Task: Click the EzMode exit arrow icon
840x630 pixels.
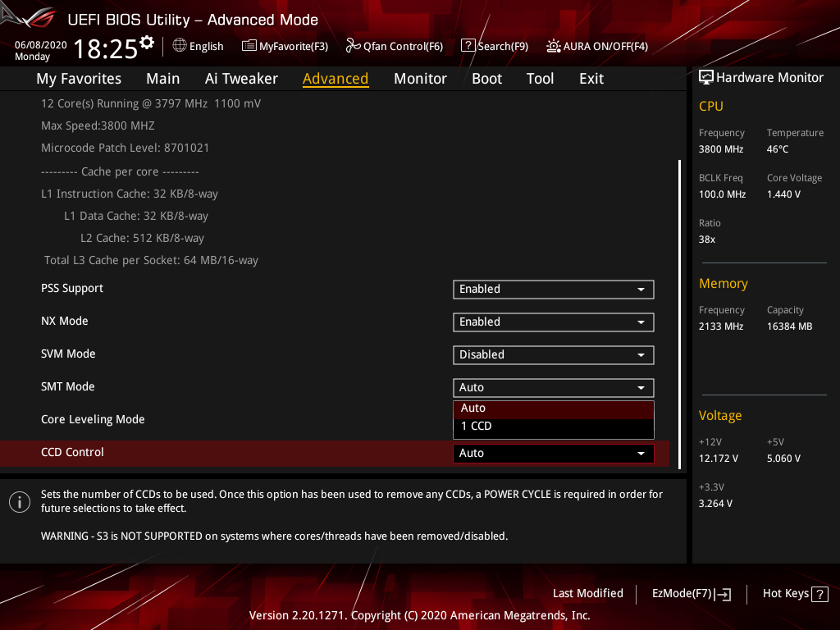Action: [x=724, y=594]
